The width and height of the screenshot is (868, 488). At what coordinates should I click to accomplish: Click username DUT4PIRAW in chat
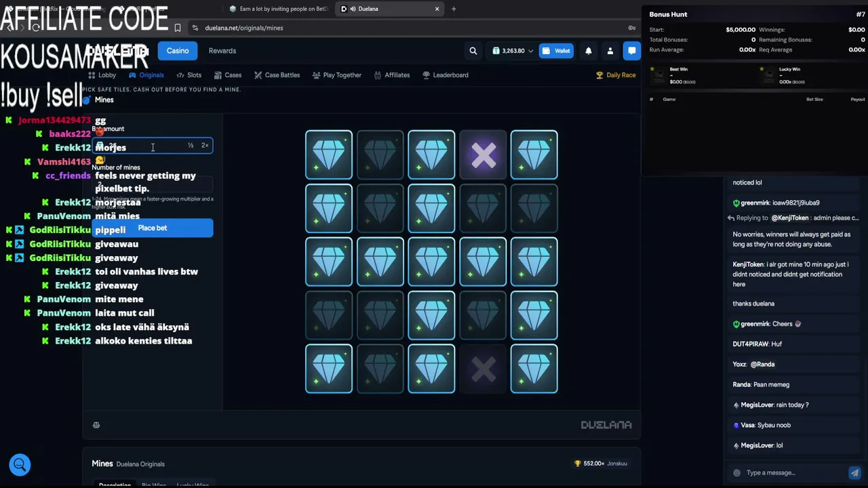point(751,344)
